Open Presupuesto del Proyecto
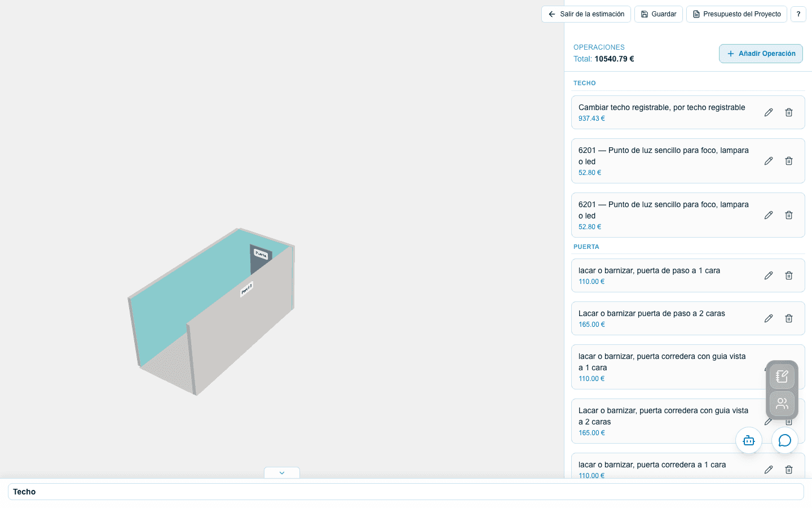Image resolution: width=812 pixels, height=508 pixels. tap(736, 14)
